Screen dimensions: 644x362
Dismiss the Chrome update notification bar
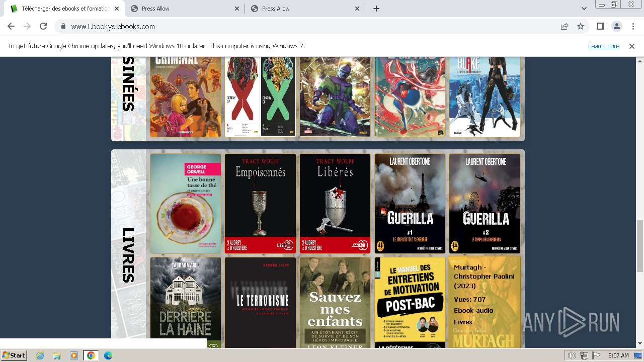[x=632, y=46]
